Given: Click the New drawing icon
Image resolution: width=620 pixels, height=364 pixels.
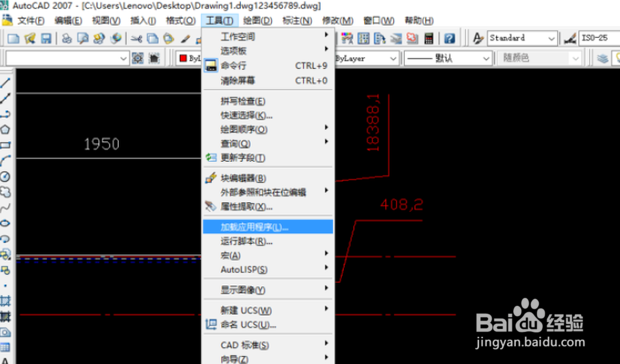Looking at the screenshot, I should (13, 38).
